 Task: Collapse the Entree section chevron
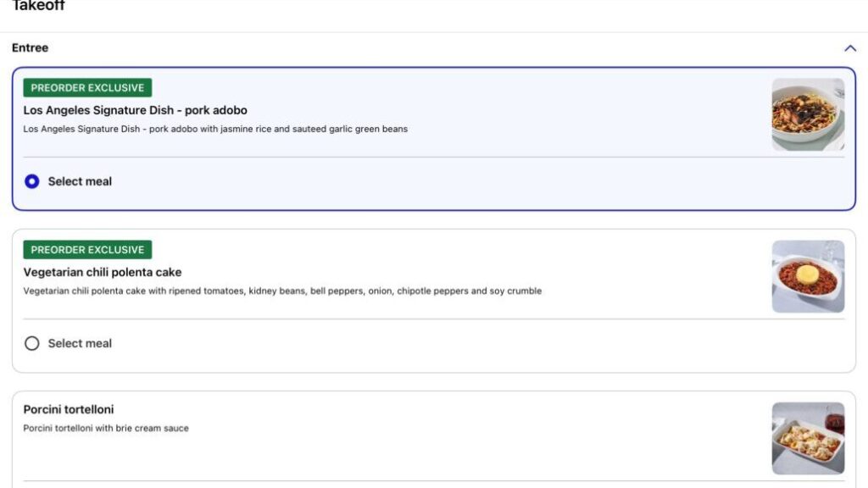[850, 48]
